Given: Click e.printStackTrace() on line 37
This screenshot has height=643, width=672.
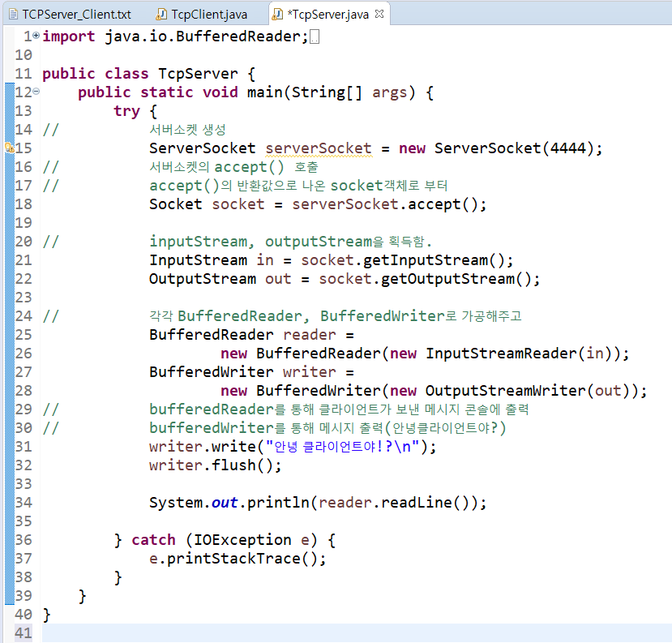Looking at the screenshot, I should 233,559.
